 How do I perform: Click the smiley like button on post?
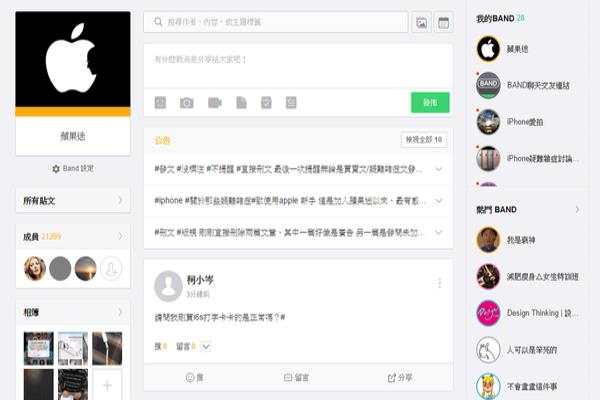[x=194, y=378]
